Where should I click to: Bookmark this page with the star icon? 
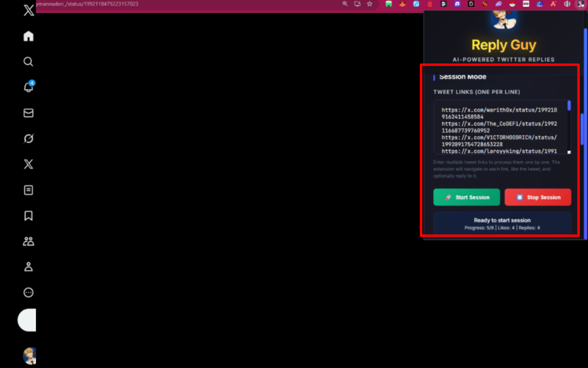pyautogui.click(x=369, y=4)
